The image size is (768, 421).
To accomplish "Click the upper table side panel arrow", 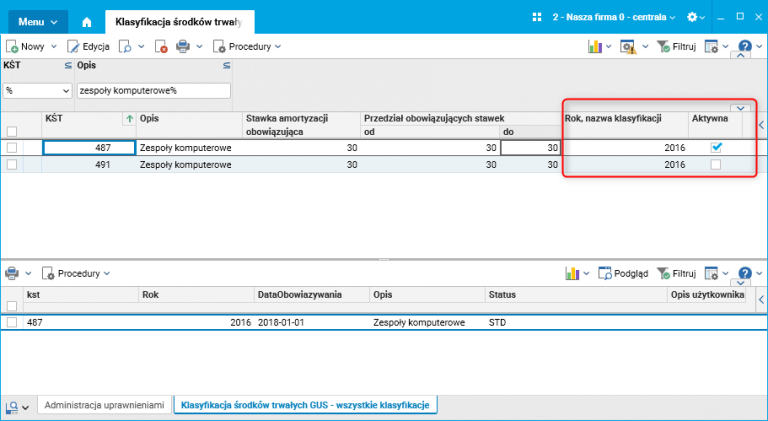I will click(x=761, y=125).
